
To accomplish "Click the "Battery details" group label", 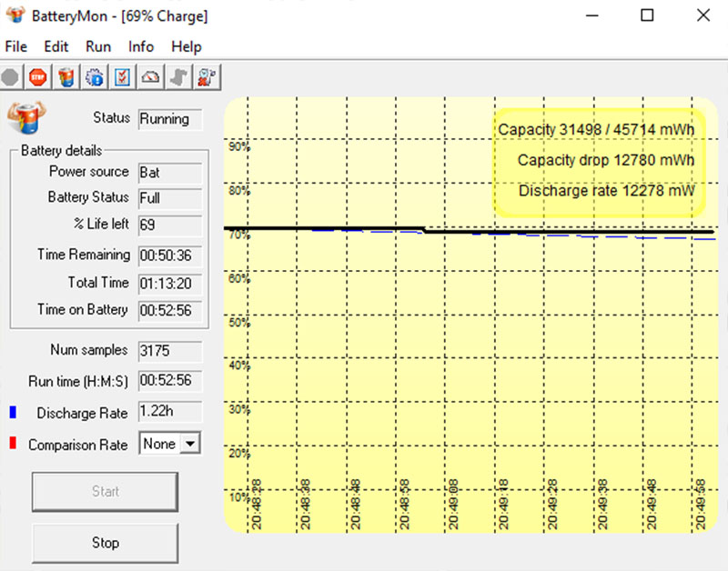I will click(x=61, y=150).
